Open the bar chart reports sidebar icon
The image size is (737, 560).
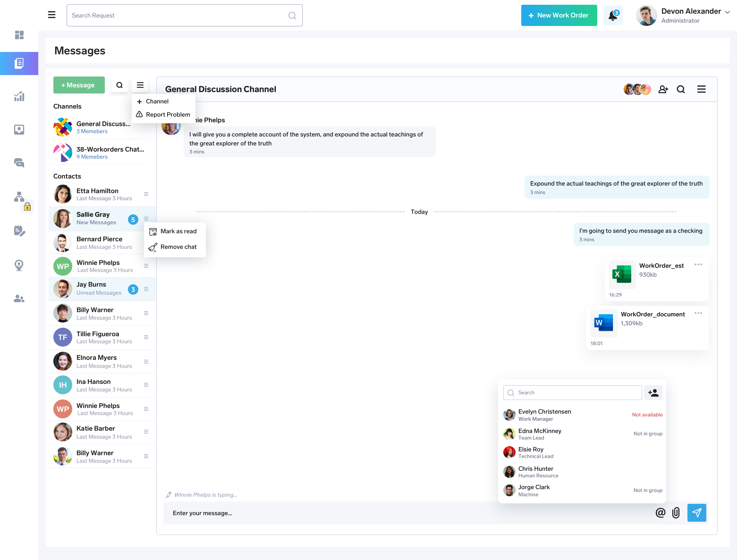pos(19,97)
